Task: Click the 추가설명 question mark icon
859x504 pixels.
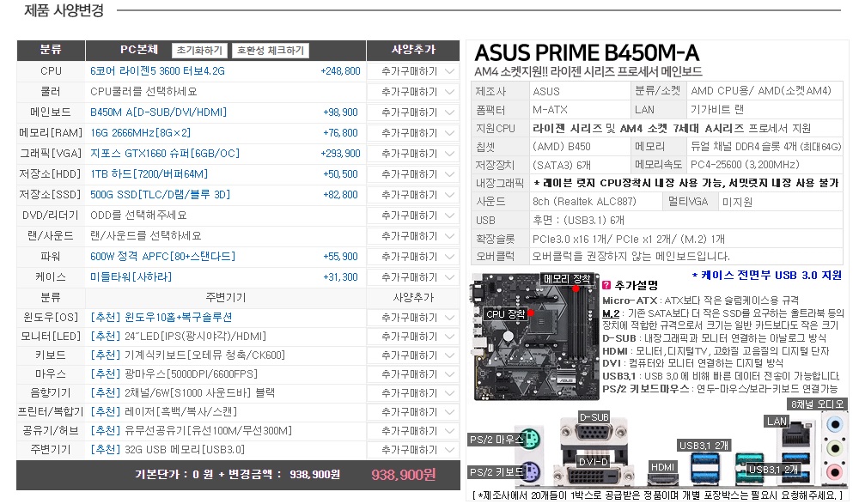Action: point(606,285)
